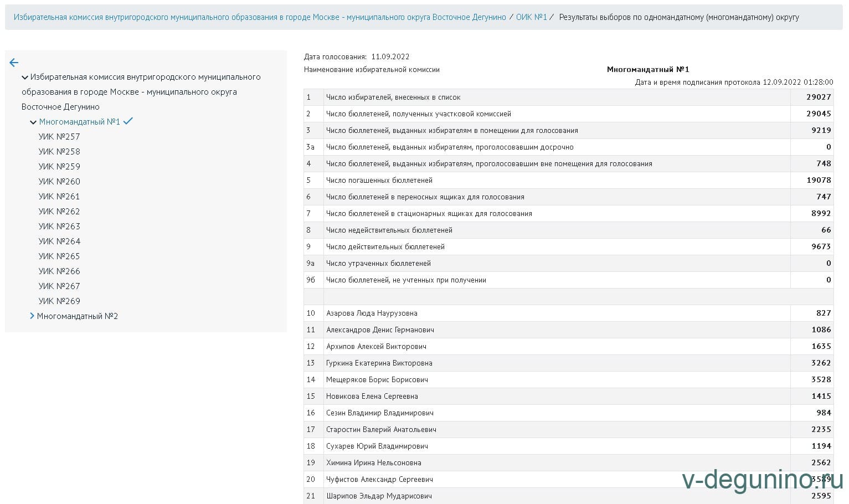Image resolution: width=849 pixels, height=504 pixels.
Task: Expand the Многомандатный №2 node
Action: click(x=32, y=316)
